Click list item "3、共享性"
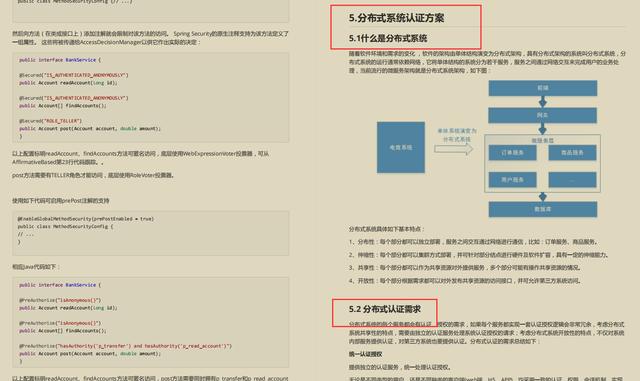 pyautogui.click(x=464, y=268)
